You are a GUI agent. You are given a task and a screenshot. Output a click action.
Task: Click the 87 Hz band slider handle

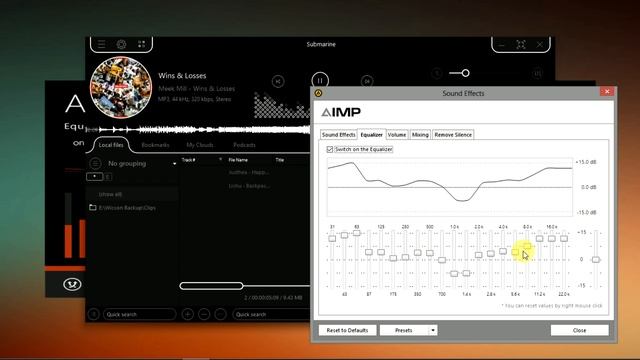[369, 252]
